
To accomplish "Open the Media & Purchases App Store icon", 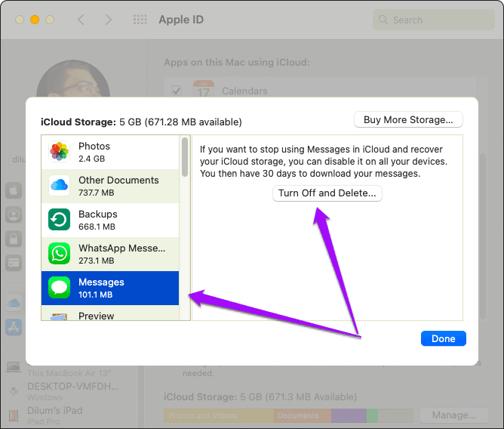I will pyautogui.click(x=14, y=327).
